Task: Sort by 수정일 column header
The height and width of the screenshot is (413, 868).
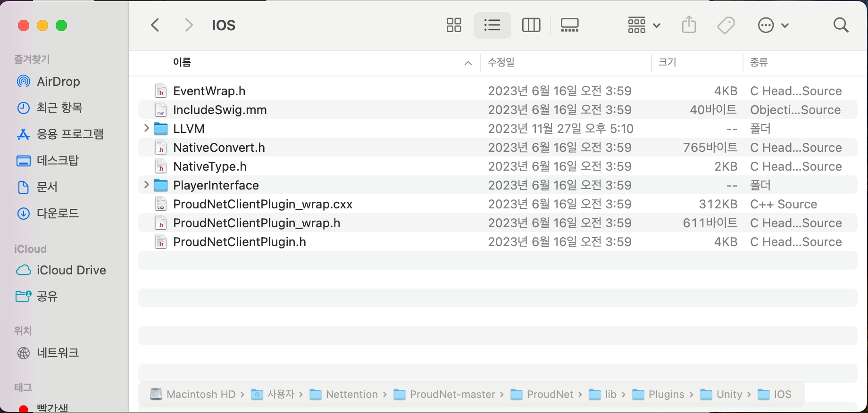Action: point(501,62)
